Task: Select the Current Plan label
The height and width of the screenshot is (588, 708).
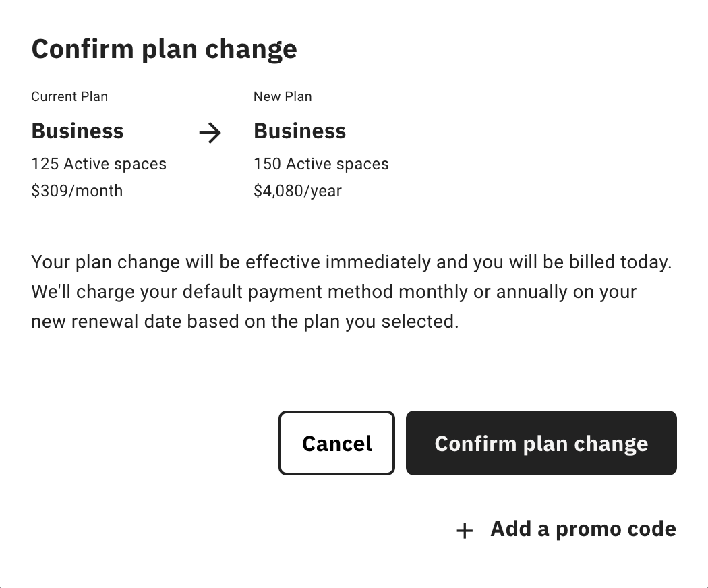Action: tap(69, 96)
